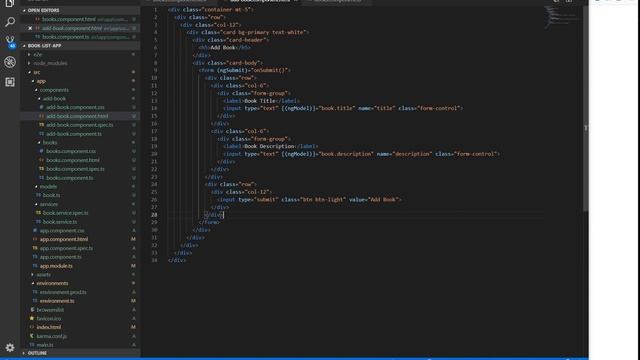Click the book.description ngModel input line

pyautogui.click(x=361, y=154)
